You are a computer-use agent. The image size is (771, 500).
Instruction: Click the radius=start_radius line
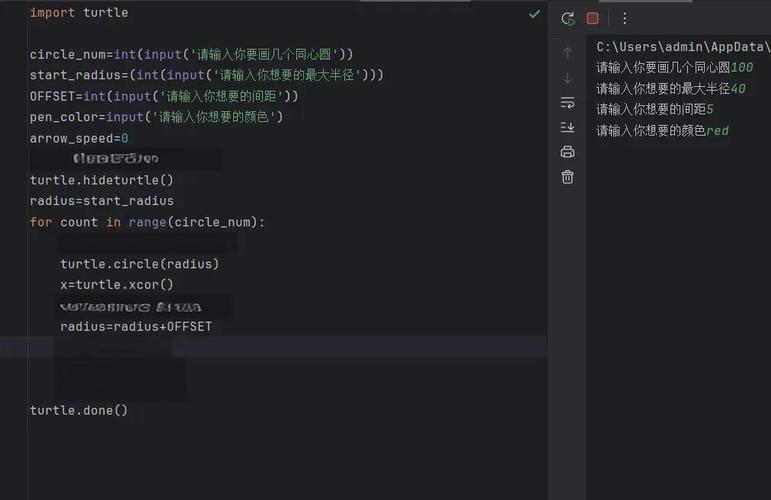pyautogui.click(x=101, y=201)
